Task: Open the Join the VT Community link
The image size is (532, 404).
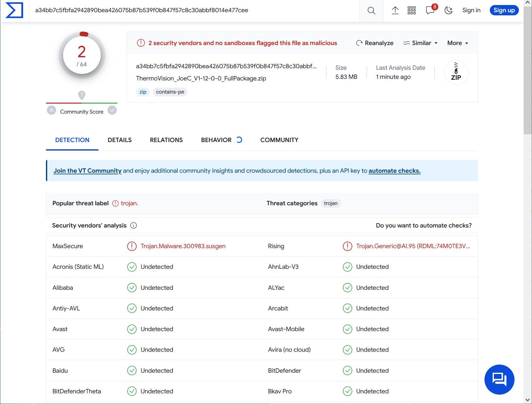Action: pyautogui.click(x=87, y=171)
